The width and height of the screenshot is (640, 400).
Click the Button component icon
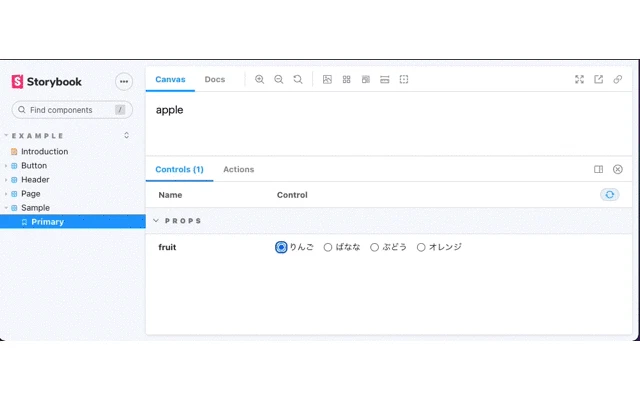14,166
